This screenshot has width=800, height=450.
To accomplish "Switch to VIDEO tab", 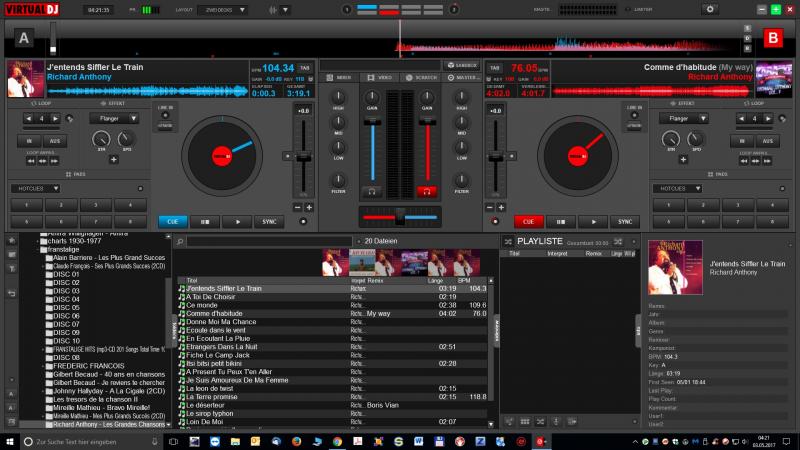I will click(x=380, y=78).
